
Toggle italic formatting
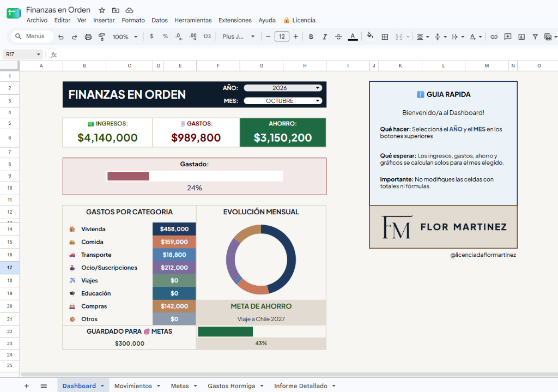(x=324, y=37)
